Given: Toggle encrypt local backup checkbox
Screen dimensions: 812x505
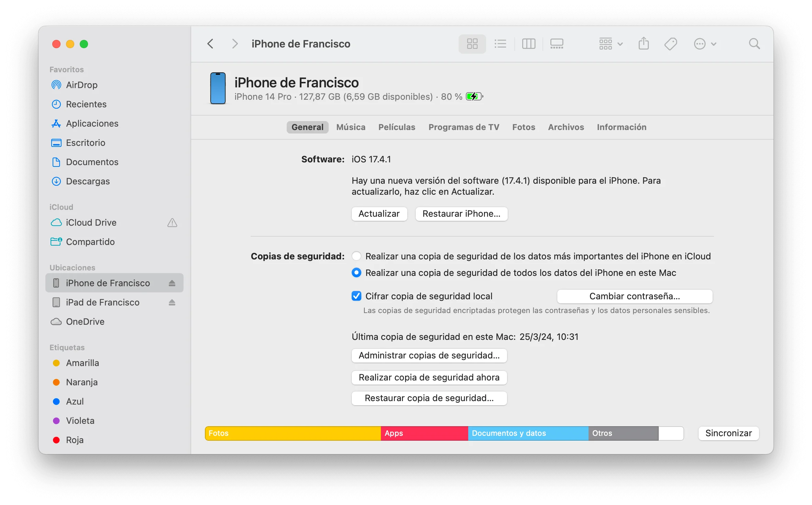Looking at the screenshot, I should click(357, 296).
